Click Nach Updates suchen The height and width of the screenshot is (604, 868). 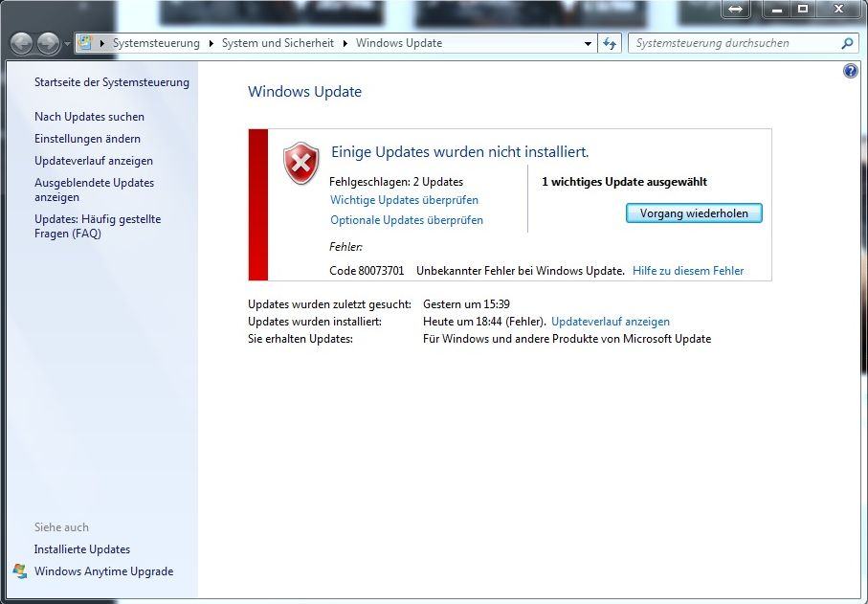[x=89, y=117]
